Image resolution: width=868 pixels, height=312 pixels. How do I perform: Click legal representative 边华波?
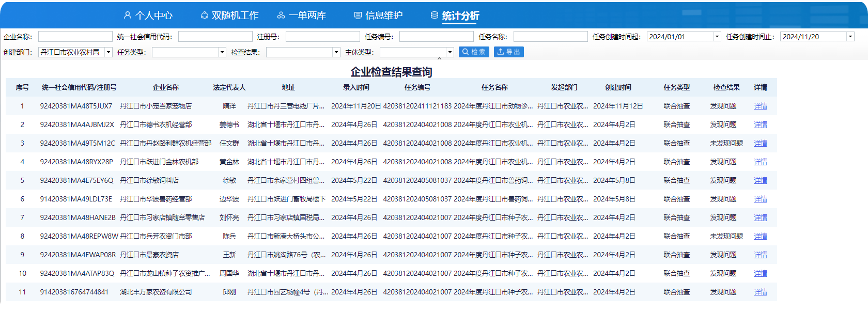pos(229,199)
